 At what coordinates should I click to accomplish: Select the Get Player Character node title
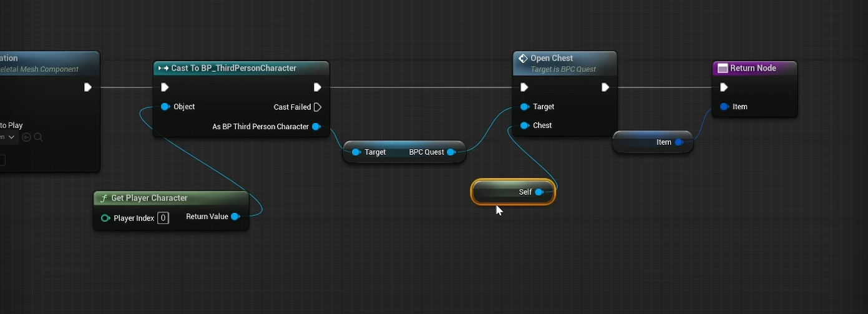point(149,198)
